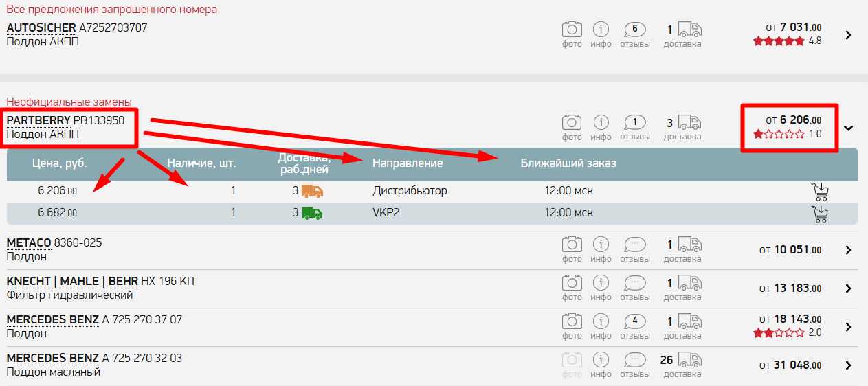
Task: Add the 6 206.00 Дистрибьютор offer to cart
Action: [820, 192]
